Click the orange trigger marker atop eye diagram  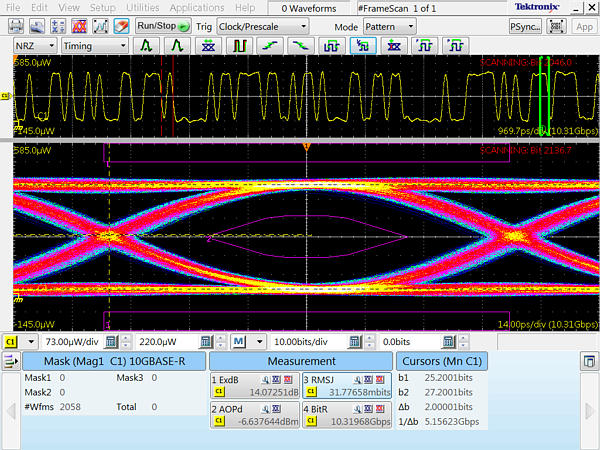click(306, 147)
